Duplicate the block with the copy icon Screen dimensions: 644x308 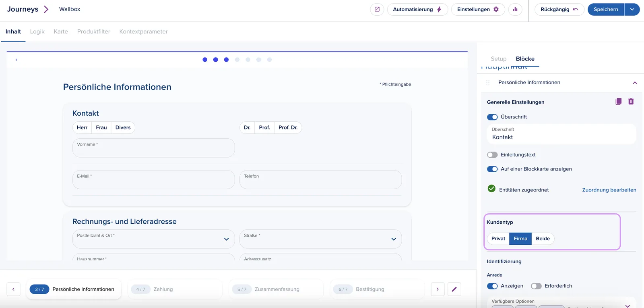click(x=619, y=102)
